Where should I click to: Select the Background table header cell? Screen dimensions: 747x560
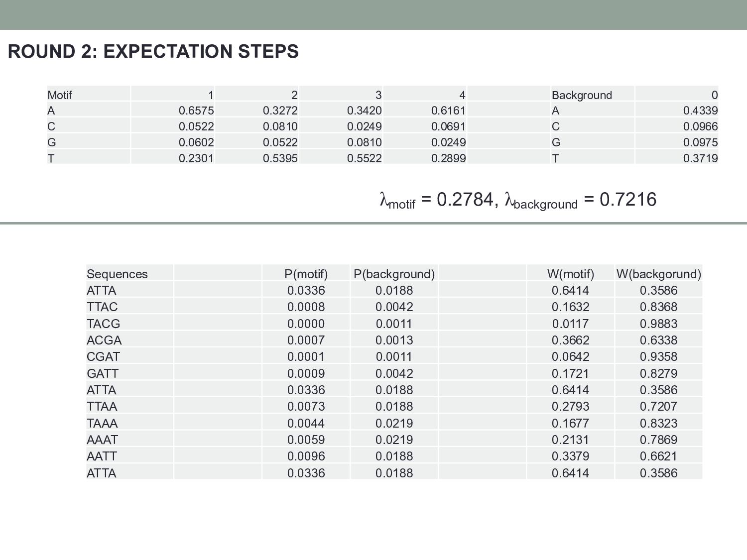click(x=582, y=95)
